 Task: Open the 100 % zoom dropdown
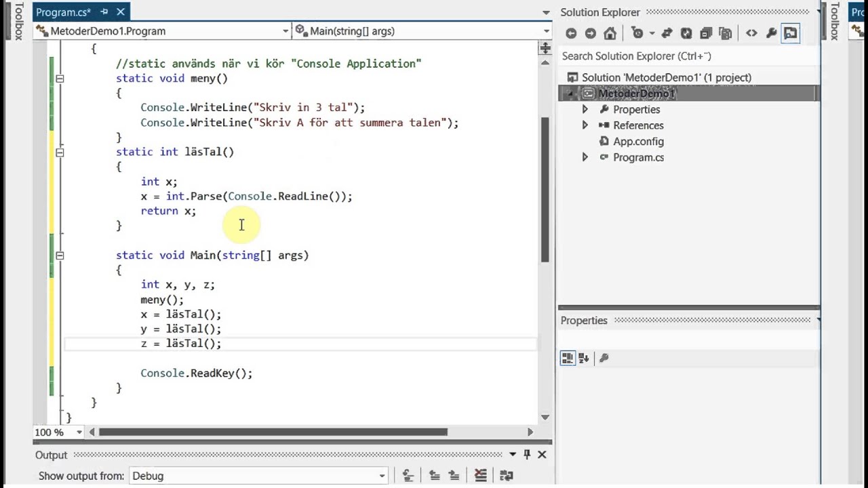79,432
